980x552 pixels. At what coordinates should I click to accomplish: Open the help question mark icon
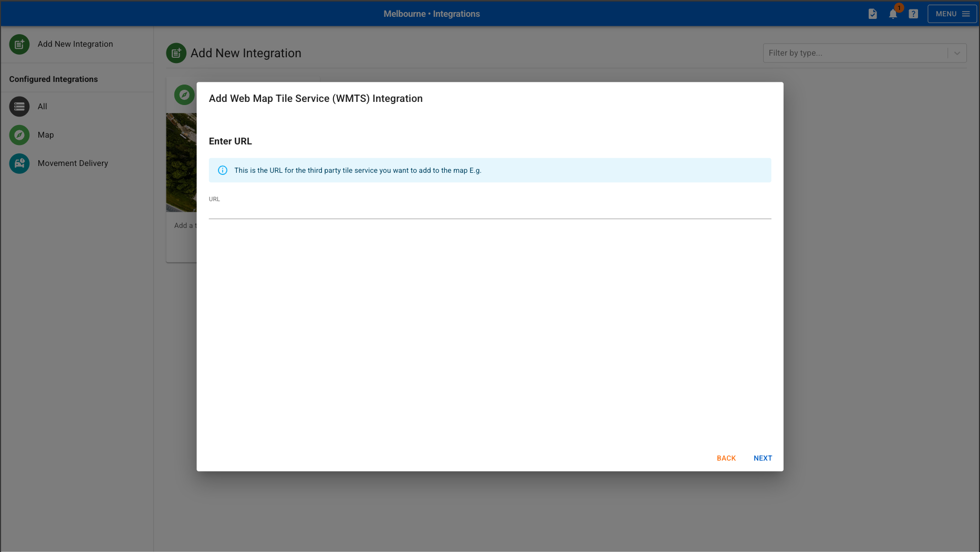[x=913, y=14]
